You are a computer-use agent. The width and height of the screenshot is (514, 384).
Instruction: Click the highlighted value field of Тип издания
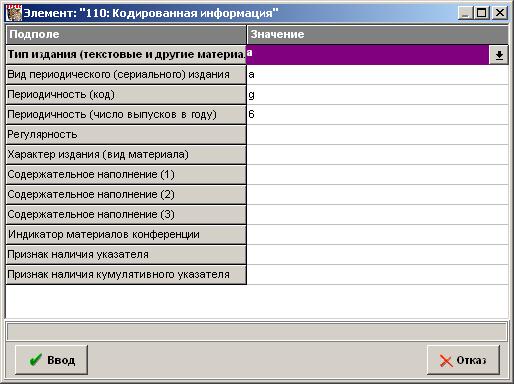(368, 55)
